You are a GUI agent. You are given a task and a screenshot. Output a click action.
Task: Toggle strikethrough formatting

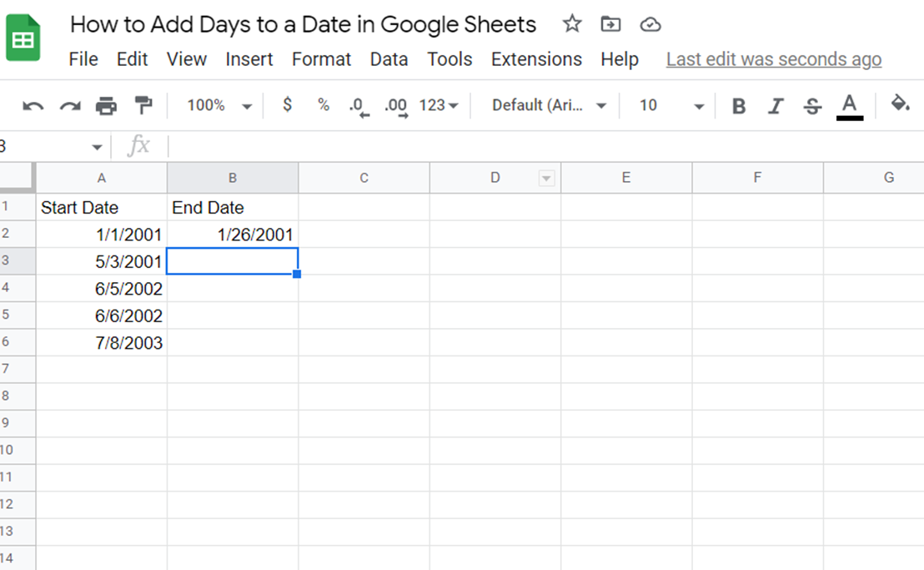812,106
